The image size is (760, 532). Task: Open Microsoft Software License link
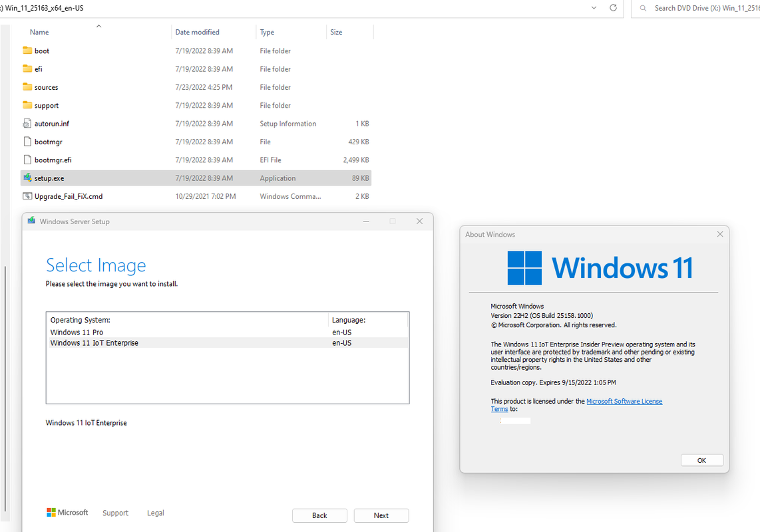click(624, 401)
